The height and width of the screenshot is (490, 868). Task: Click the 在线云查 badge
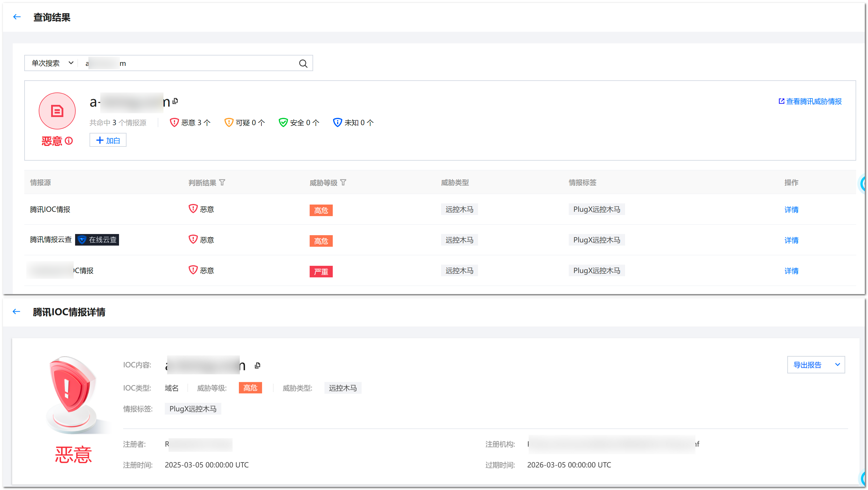(97, 240)
